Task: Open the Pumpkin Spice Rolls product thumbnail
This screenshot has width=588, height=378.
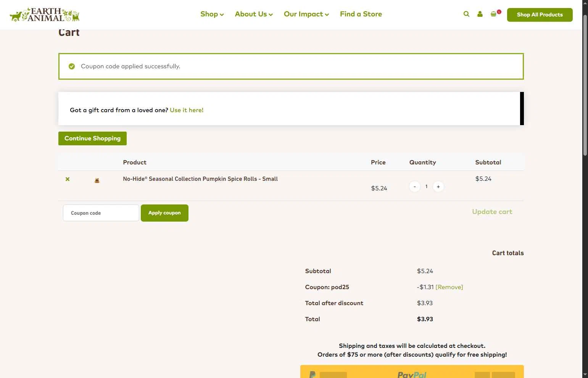Action: click(x=97, y=180)
